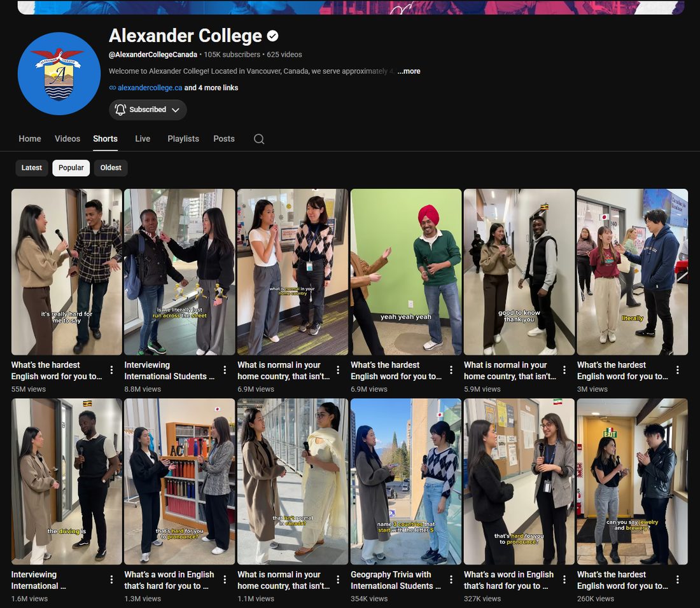The image size is (700, 608).
Task: Click the bell icon in the Subscribed button
Action: [120, 109]
